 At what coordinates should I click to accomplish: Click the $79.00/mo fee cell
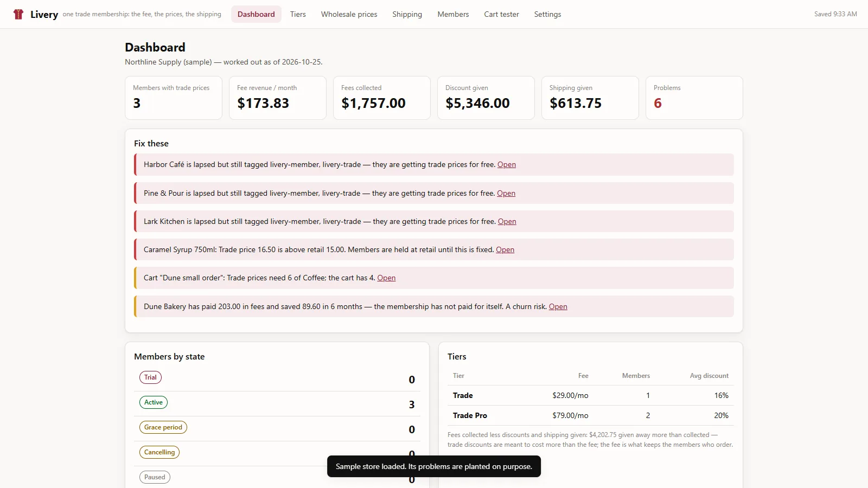point(570,415)
